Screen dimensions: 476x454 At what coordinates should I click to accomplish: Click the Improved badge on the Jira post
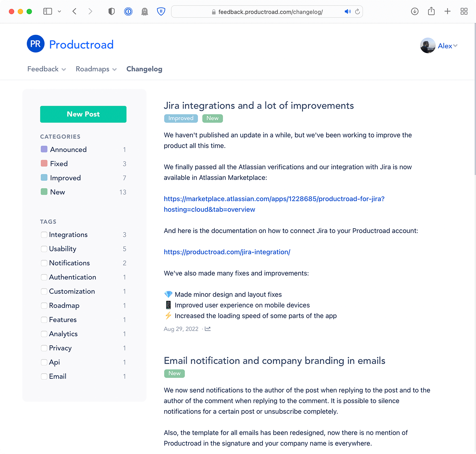[x=181, y=118]
